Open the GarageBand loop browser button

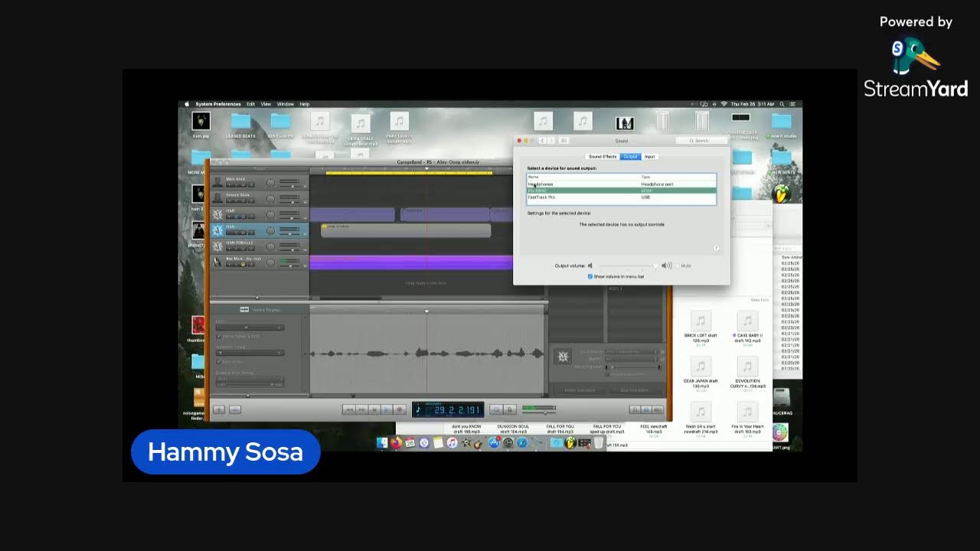pos(634,409)
